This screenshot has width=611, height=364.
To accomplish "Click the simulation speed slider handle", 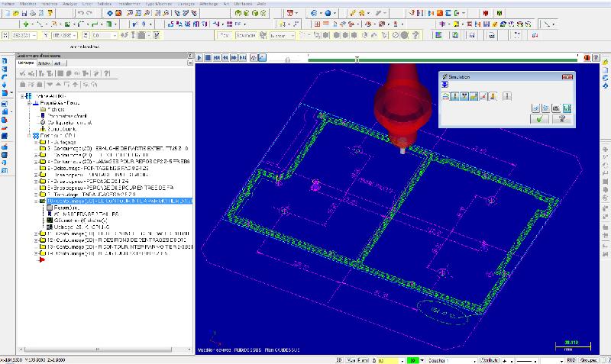I will click(x=288, y=60).
